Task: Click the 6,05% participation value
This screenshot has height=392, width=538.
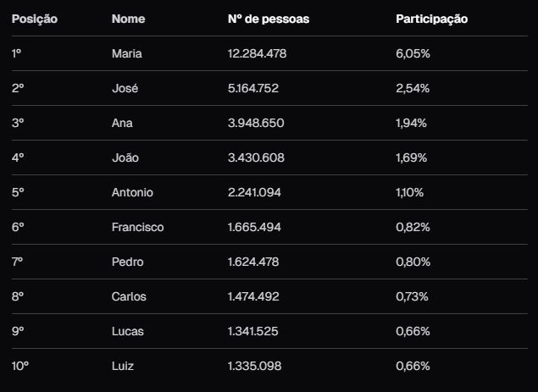Action: (413, 53)
